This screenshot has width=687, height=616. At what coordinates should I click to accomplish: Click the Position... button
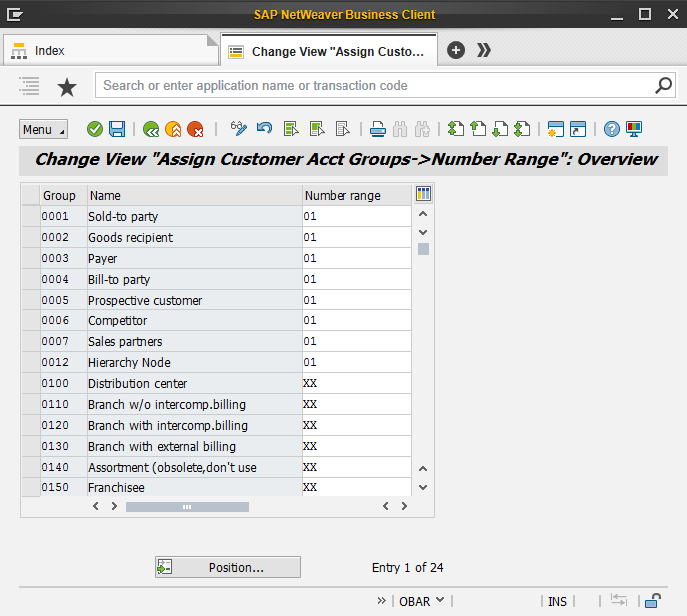click(x=228, y=567)
